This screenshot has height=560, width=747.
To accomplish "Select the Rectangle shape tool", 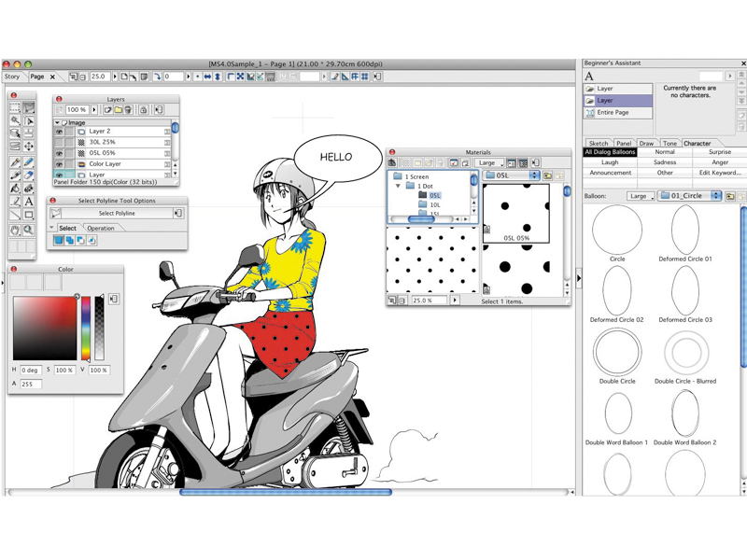I will 29,215.
